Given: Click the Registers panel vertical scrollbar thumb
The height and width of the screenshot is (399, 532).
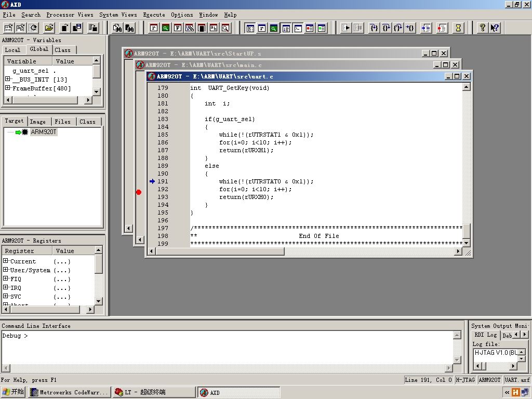Looking at the screenshot, I should pos(98,263).
